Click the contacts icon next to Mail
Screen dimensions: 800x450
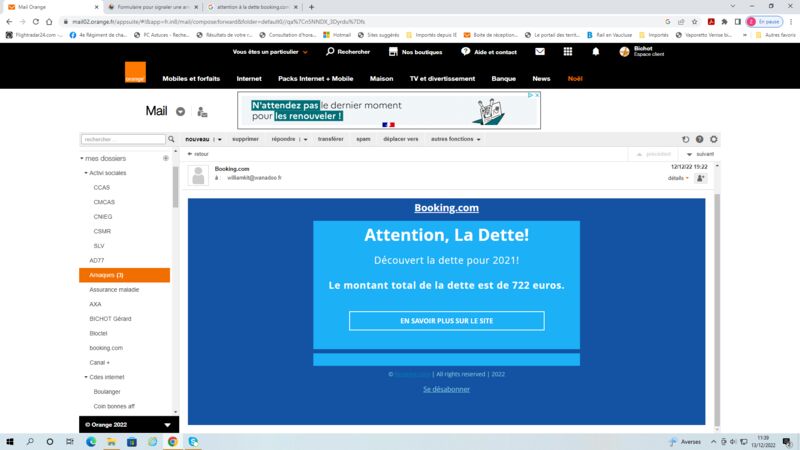pos(202,112)
